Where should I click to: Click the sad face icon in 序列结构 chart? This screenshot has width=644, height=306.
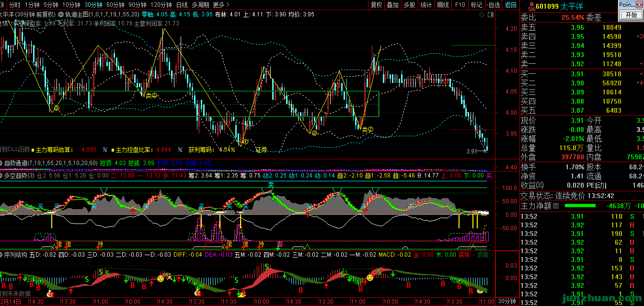pyautogui.click(x=161, y=278)
